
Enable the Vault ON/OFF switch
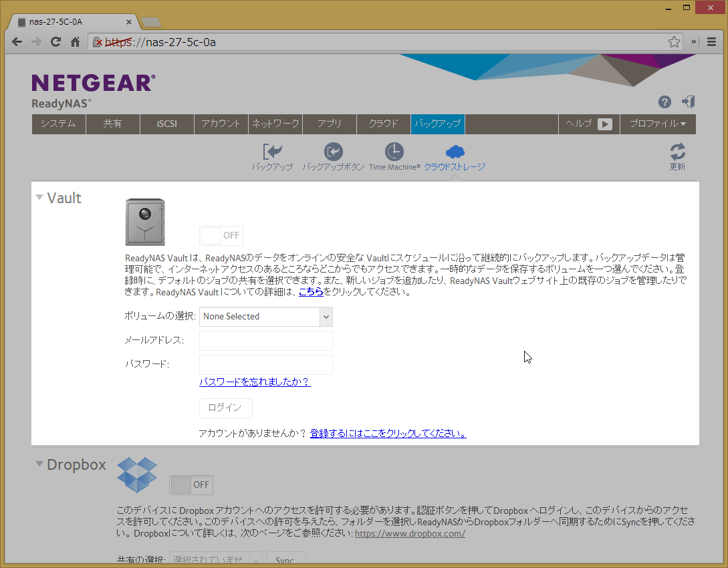pos(221,236)
